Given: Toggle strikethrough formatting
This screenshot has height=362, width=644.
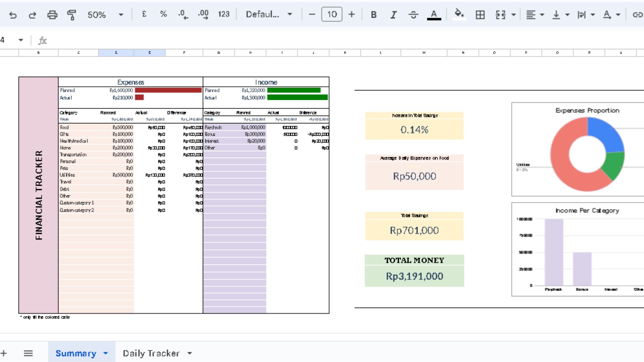Looking at the screenshot, I should [413, 15].
